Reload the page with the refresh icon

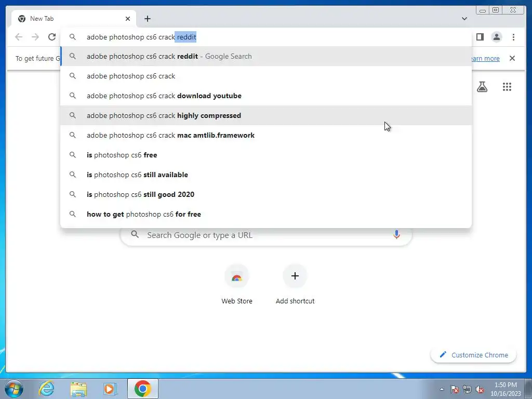52,37
